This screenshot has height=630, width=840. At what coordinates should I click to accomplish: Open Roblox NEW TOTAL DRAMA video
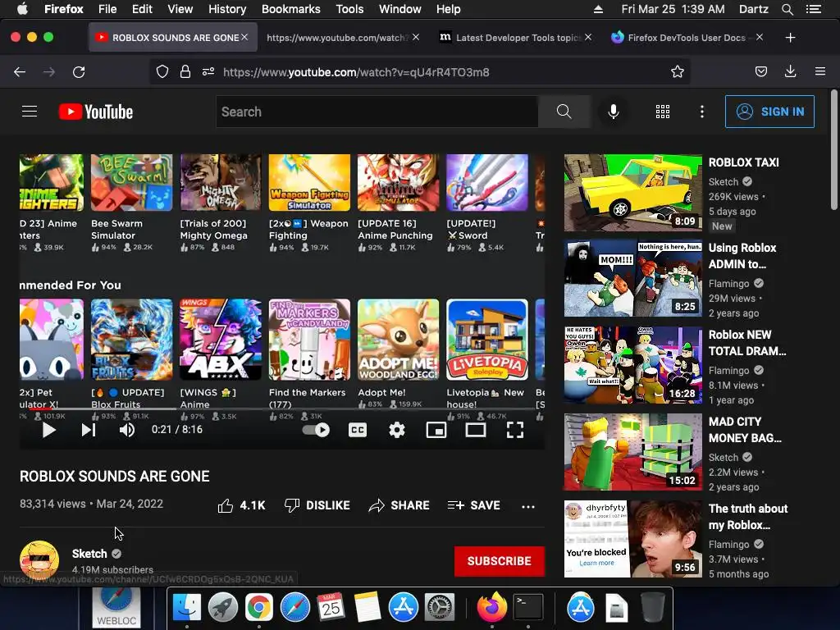click(x=632, y=365)
